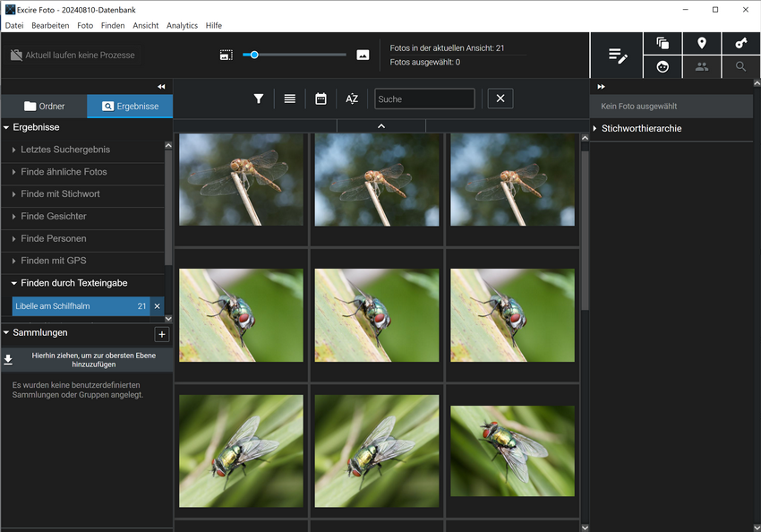Open the keyword edit panel icon
The width and height of the screenshot is (761, 532).
point(618,56)
